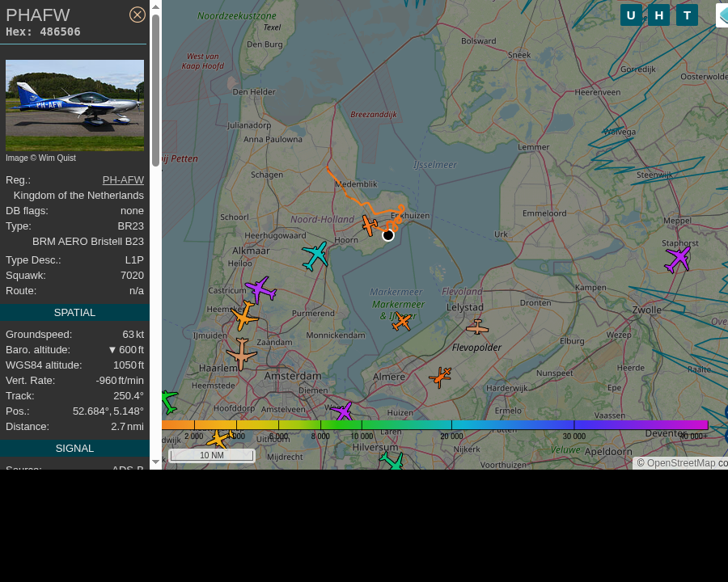This screenshot has height=582, width=728.
Task: Click the PHAFW callsign title
Action: (38, 15)
